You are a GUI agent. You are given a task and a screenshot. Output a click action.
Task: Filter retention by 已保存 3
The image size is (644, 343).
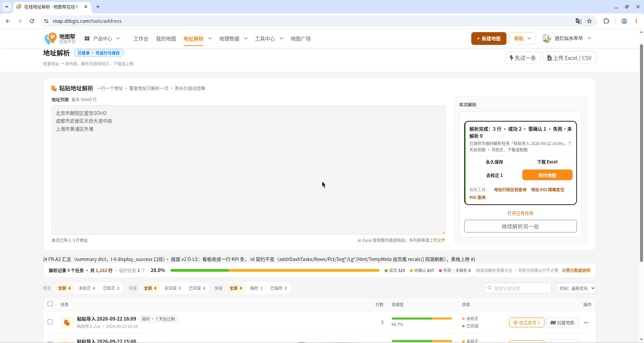pyautogui.click(x=279, y=288)
